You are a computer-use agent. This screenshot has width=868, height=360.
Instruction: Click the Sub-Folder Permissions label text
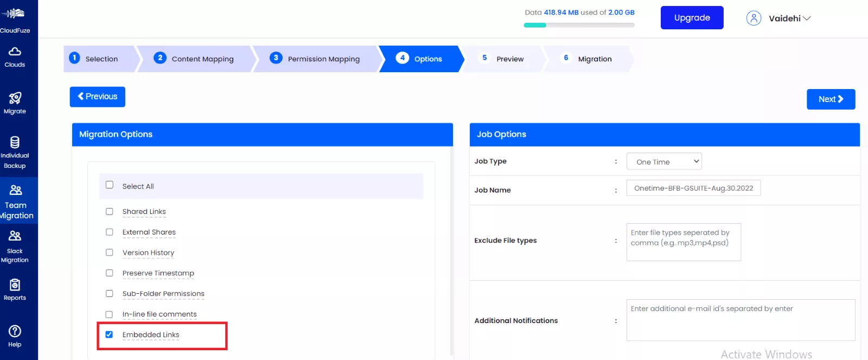(163, 294)
